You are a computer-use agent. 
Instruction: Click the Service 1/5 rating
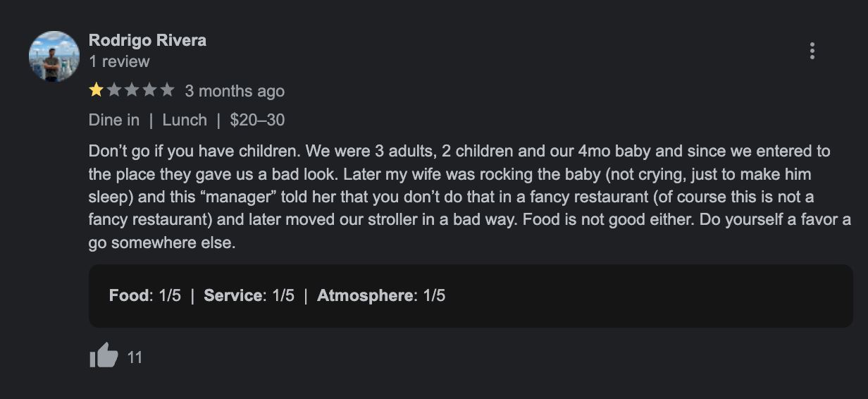click(x=249, y=295)
